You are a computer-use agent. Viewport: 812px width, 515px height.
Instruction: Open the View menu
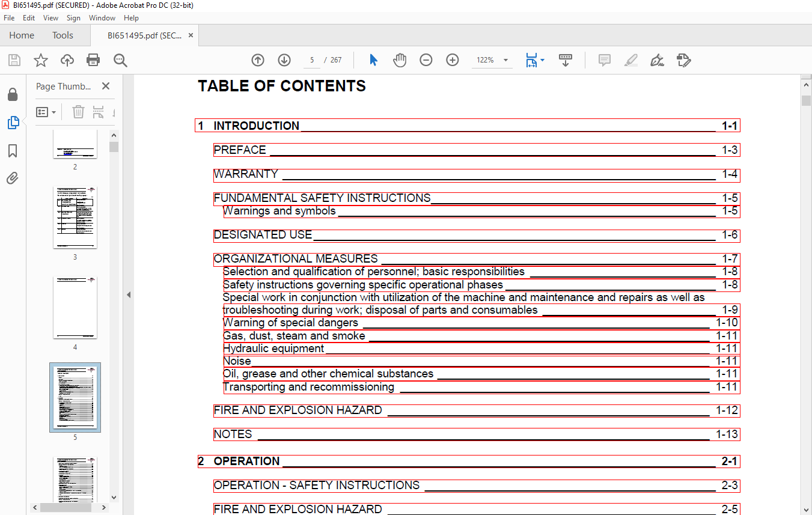coord(50,18)
